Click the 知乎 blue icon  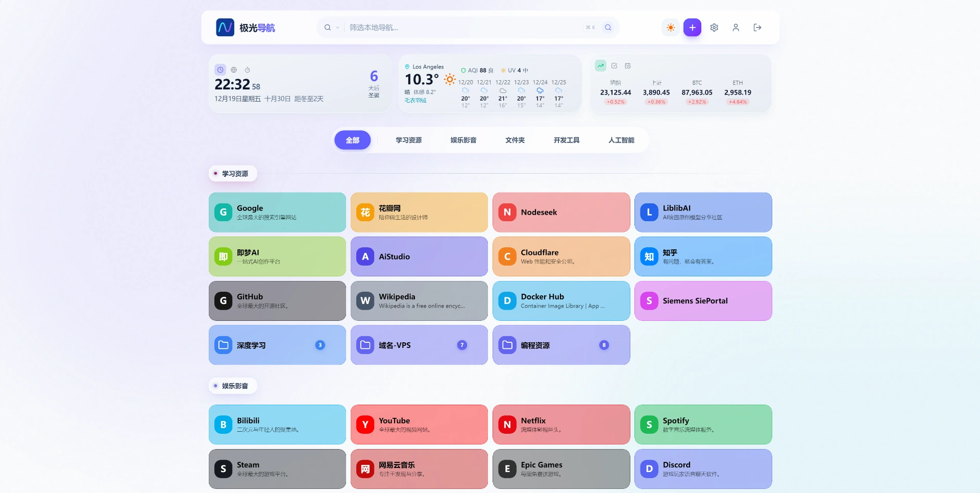(649, 256)
